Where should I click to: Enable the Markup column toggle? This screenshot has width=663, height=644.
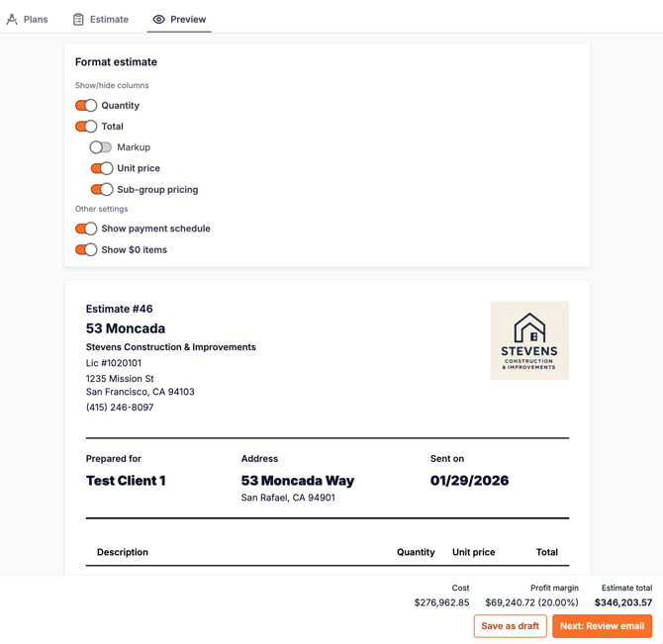click(x=101, y=147)
